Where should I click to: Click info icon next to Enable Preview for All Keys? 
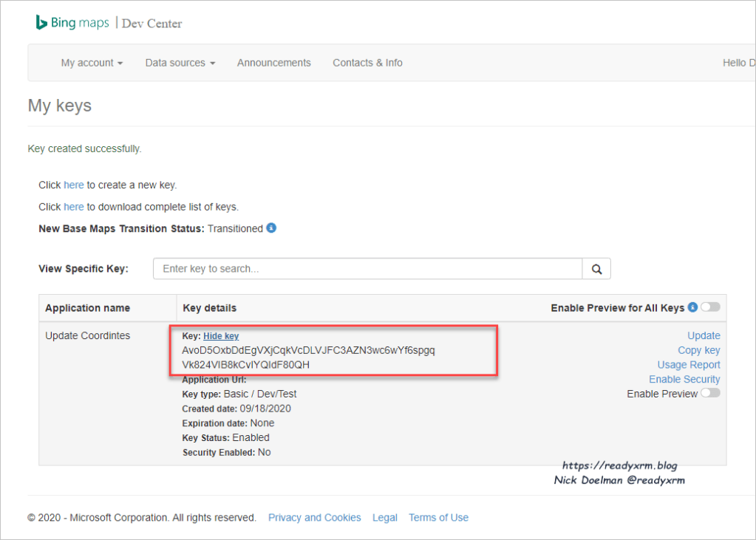692,307
